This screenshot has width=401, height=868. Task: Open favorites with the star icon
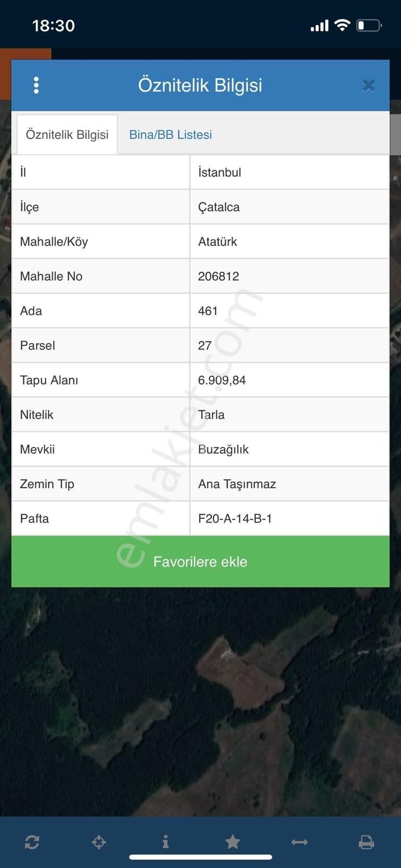(232, 842)
